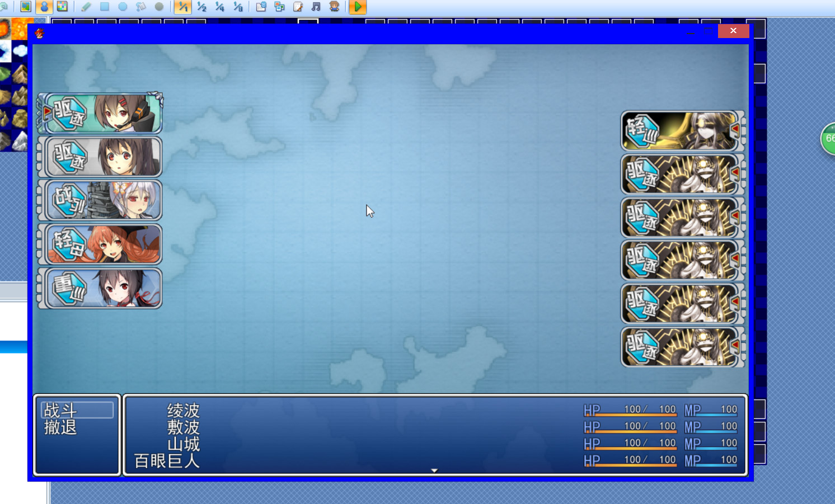This screenshot has height=504, width=835.
Task: Open the Character Generator
Action: tap(335, 7)
